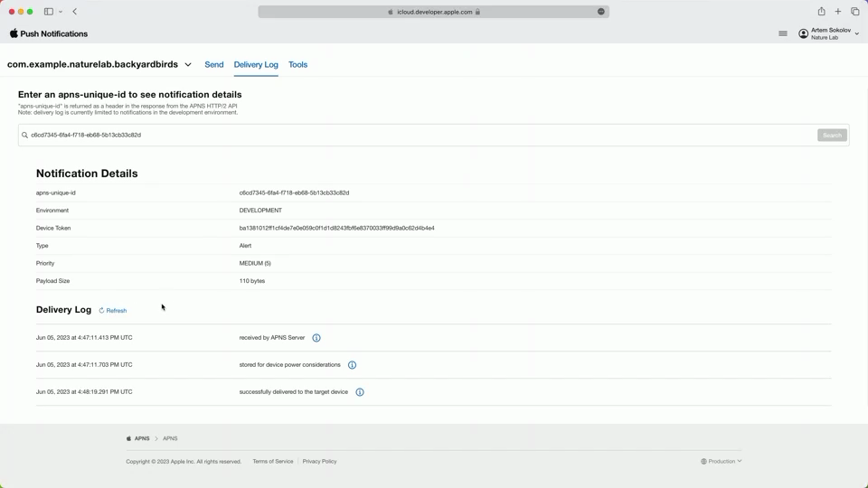Click info icon beside received by APNS Server
Screen dimensions: 868x488
point(316,338)
